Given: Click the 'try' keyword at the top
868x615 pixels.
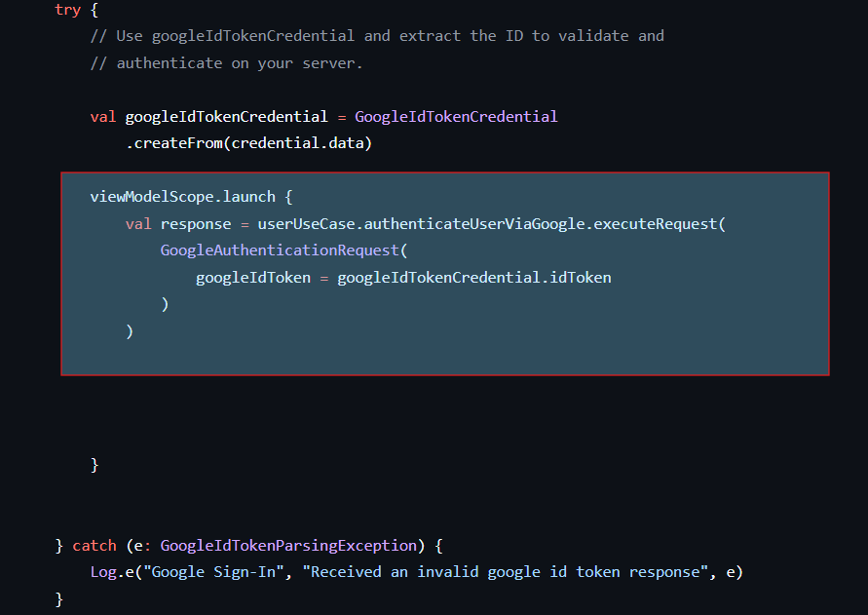Looking at the screenshot, I should [x=67, y=9].
